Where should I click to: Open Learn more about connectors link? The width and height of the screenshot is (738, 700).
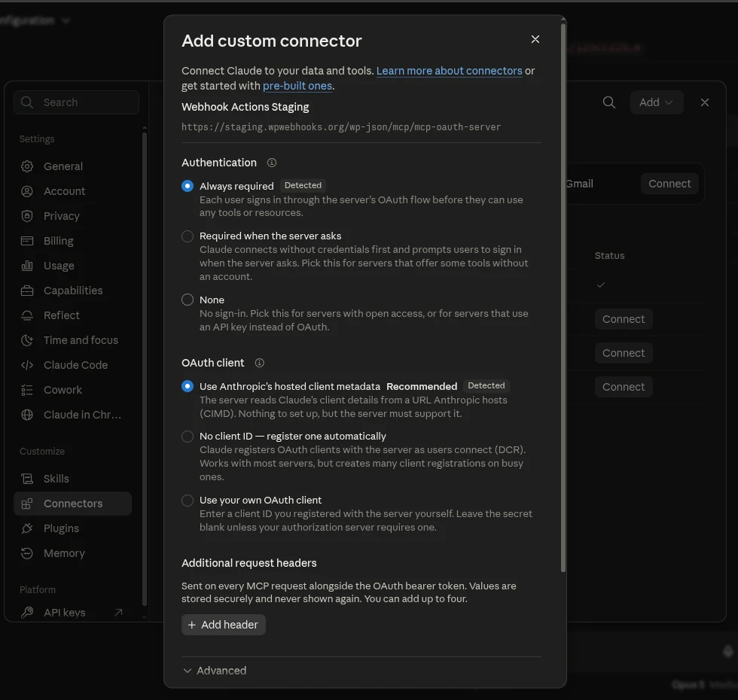point(449,71)
